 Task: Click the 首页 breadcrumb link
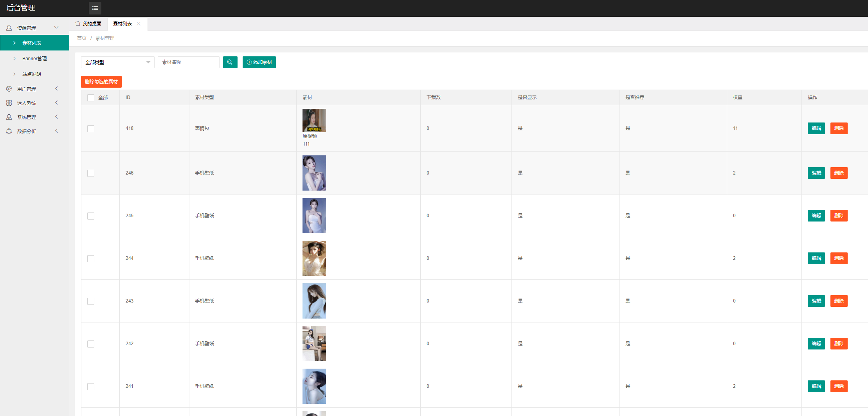point(82,38)
